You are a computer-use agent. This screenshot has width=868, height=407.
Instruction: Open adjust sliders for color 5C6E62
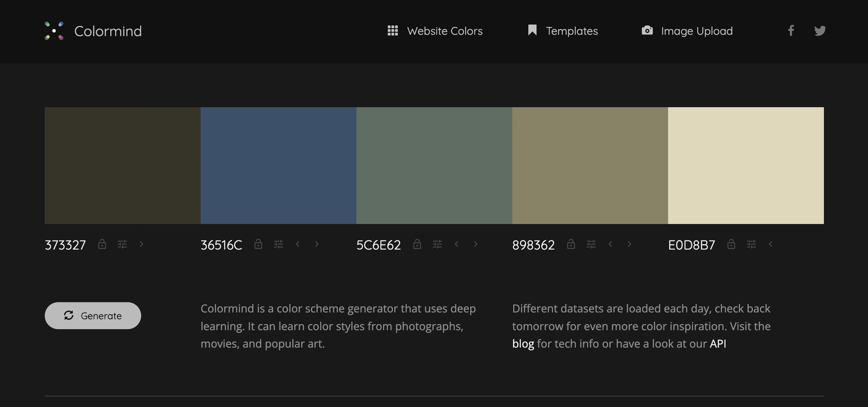pos(437,244)
